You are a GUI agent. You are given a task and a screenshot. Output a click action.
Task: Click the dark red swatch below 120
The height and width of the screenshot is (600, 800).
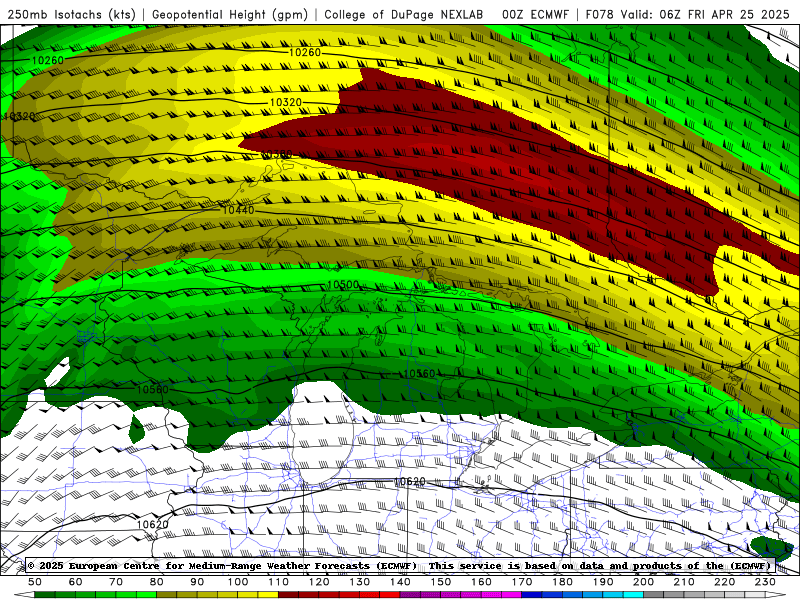pyautogui.click(x=329, y=595)
